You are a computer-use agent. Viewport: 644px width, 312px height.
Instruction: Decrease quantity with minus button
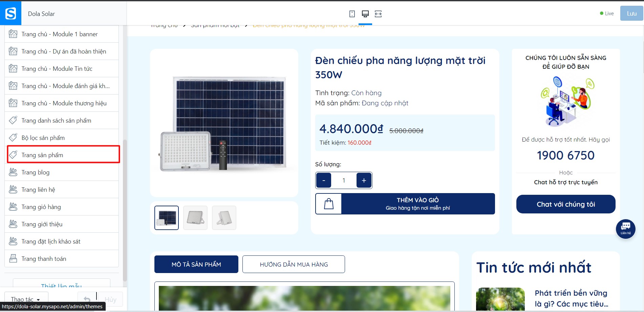click(x=324, y=180)
